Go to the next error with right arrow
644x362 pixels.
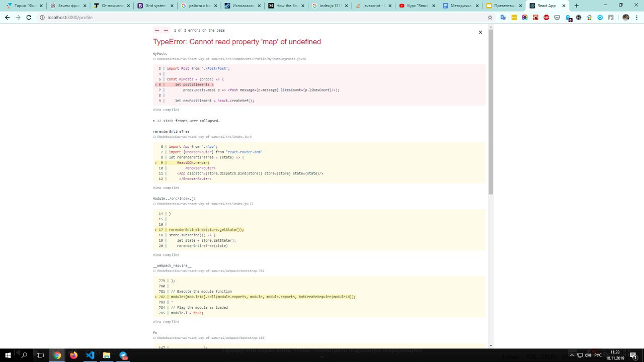click(x=166, y=30)
